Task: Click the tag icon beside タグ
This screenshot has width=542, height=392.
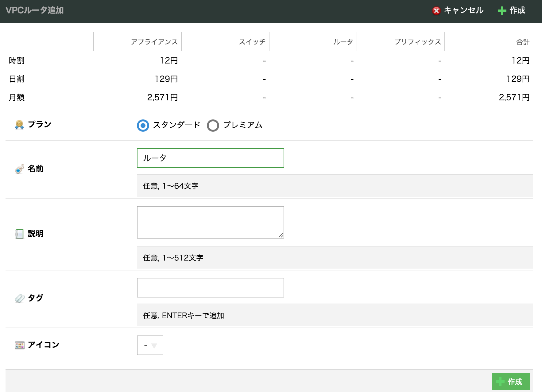Action: click(x=19, y=298)
